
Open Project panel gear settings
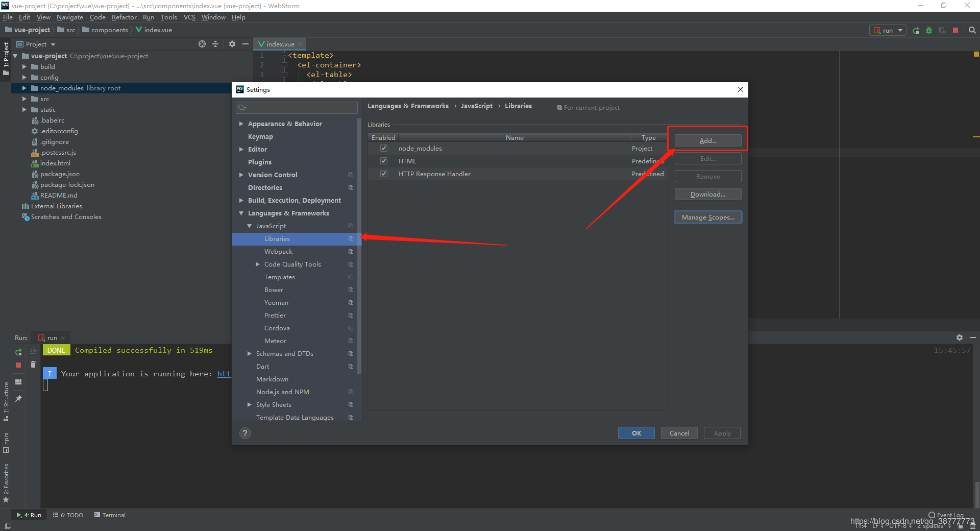point(232,44)
